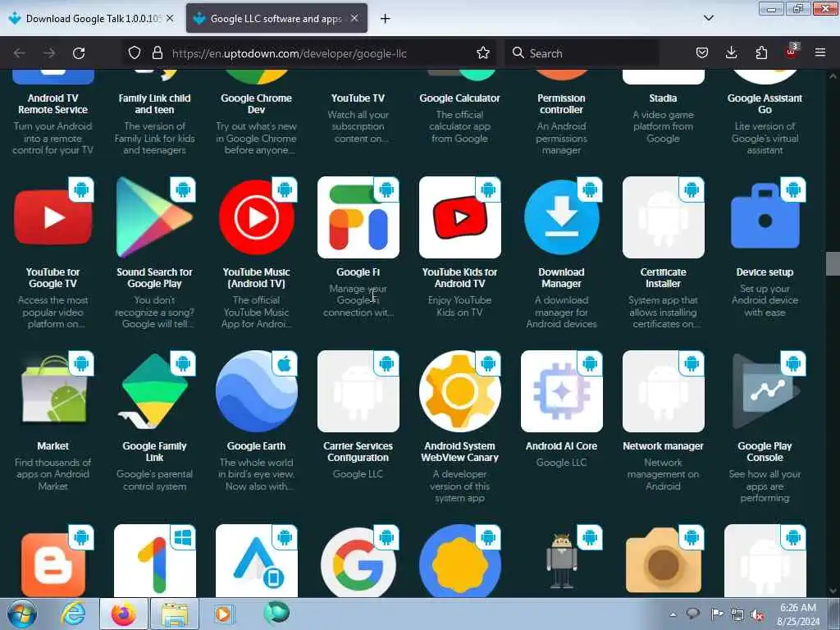Launch Internet Explorer from the taskbar
This screenshot has width=840, height=630.
click(73, 614)
